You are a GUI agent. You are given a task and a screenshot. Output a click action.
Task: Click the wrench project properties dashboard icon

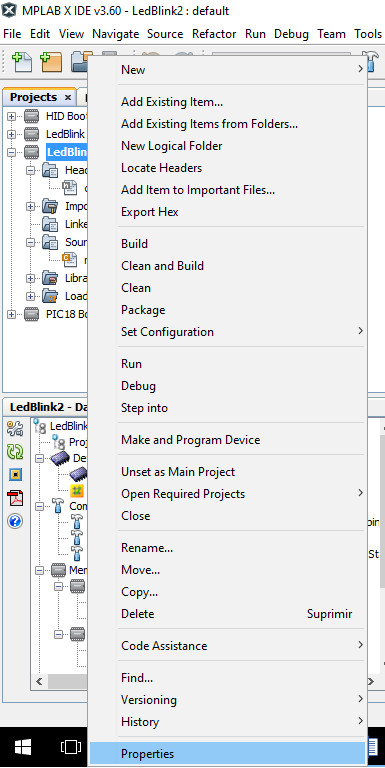pyautogui.click(x=15, y=429)
